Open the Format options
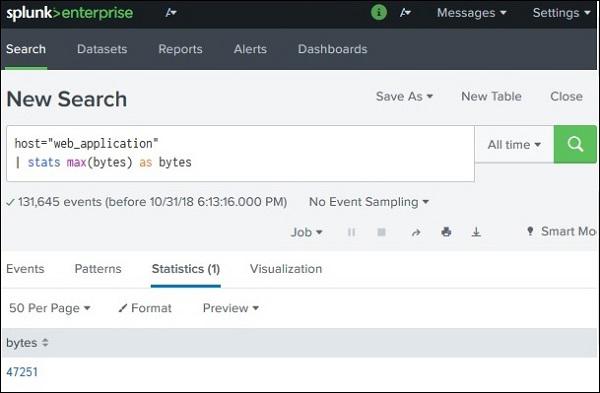Image resolution: width=600 pixels, height=393 pixels. (x=145, y=308)
